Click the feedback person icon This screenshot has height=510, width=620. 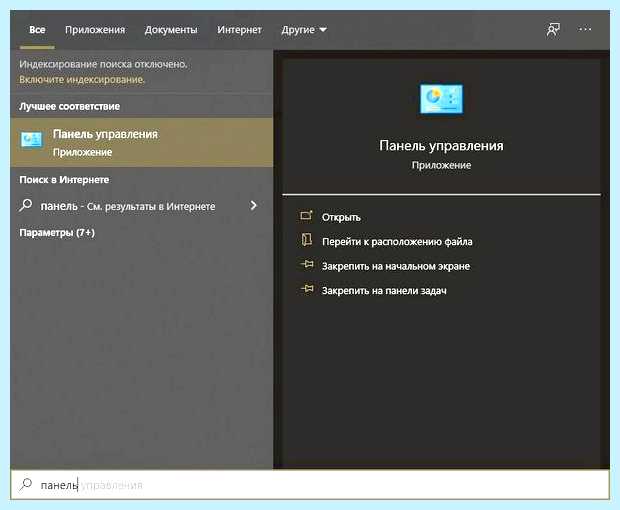coord(553,29)
